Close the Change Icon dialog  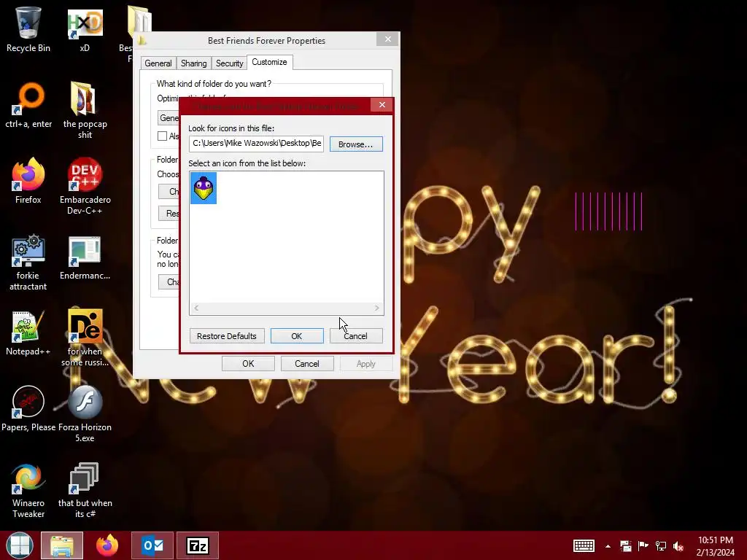[382, 105]
